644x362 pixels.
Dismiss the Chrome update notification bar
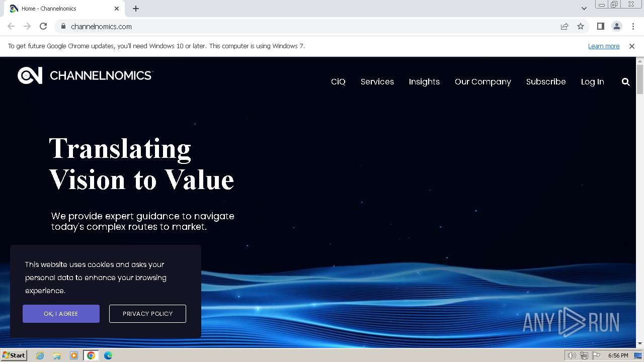tap(631, 46)
